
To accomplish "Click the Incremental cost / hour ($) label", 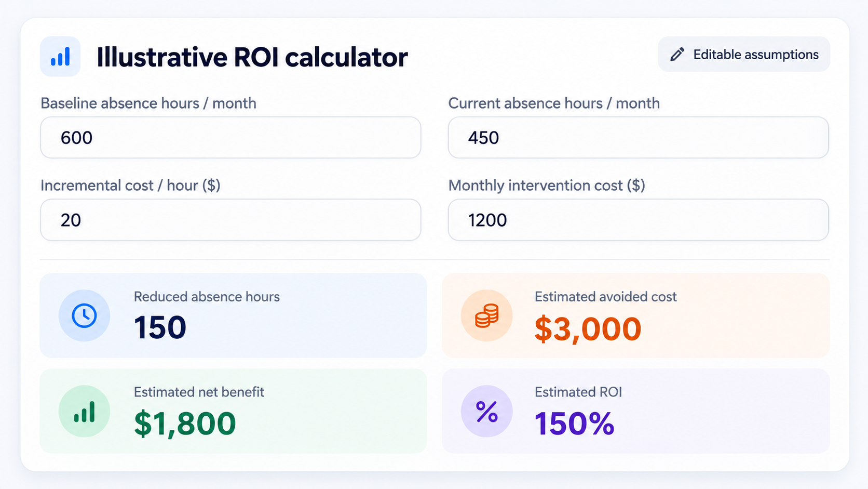I will (130, 186).
